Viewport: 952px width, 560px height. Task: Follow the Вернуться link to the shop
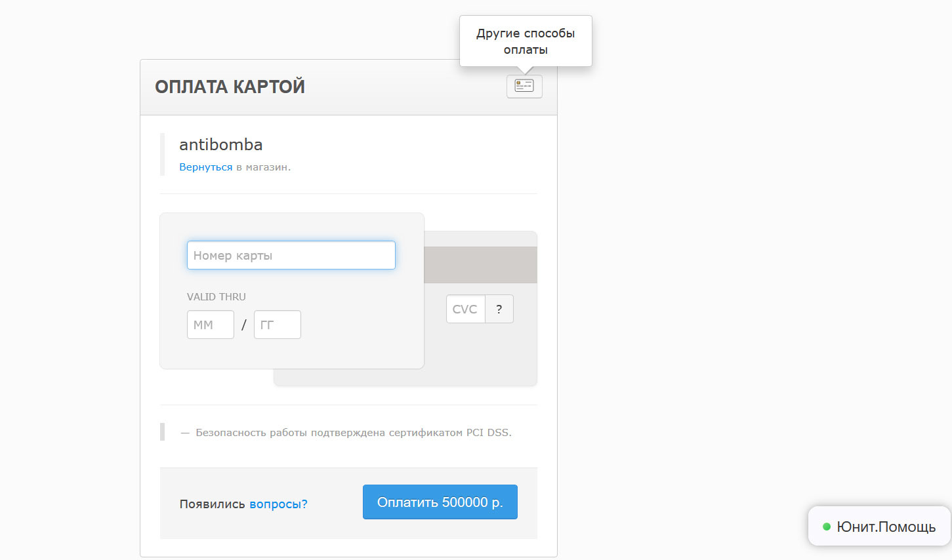pos(205,167)
